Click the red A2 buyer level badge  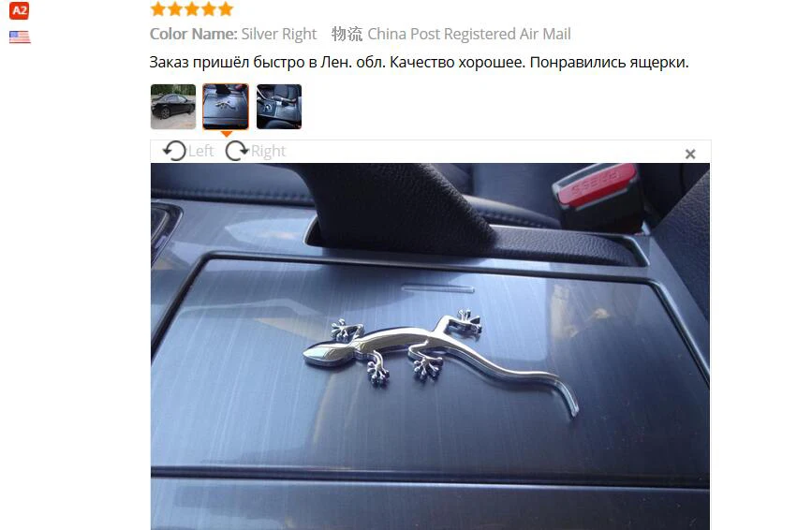coord(19,10)
